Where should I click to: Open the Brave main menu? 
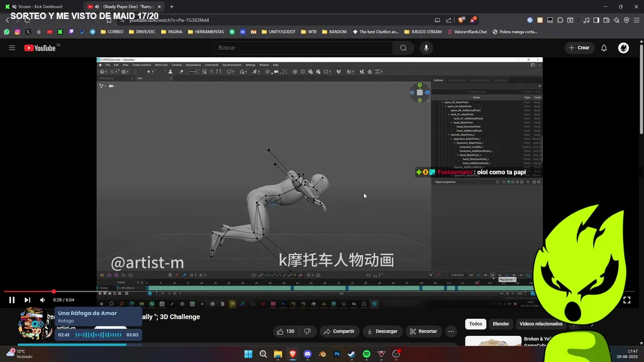point(636,20)
